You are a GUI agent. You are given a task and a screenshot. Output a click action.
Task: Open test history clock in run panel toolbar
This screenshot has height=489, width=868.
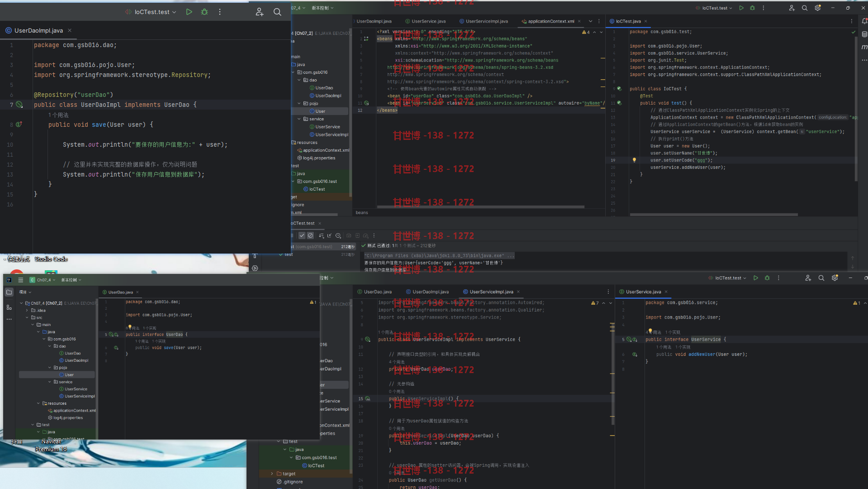(x=338, y=235)
